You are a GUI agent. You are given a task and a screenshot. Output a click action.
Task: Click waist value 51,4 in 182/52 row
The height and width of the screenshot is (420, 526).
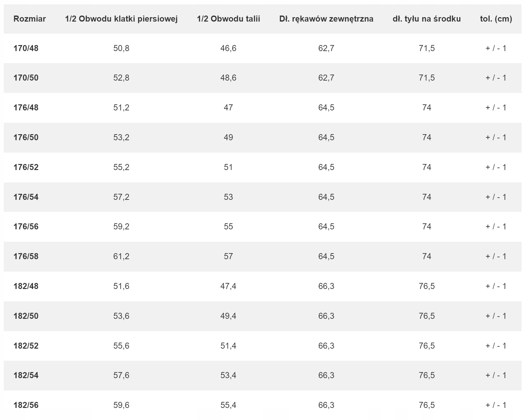coord(228,346)
